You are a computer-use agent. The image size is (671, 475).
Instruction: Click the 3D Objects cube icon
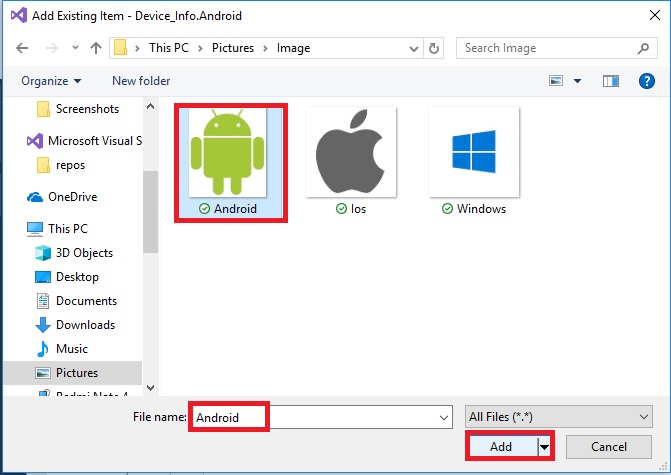pyautogui.click(x=43, y=253)
